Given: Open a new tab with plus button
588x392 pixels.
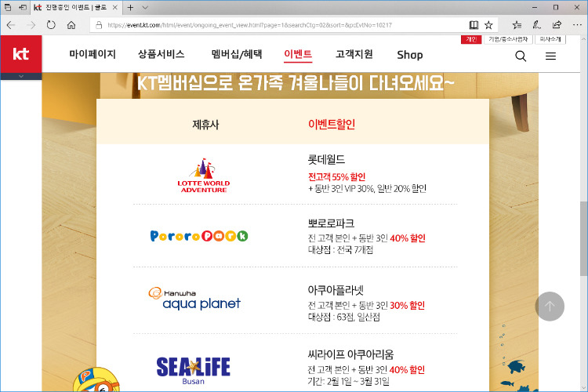Looking at the screenshot, I should (130, 7).
